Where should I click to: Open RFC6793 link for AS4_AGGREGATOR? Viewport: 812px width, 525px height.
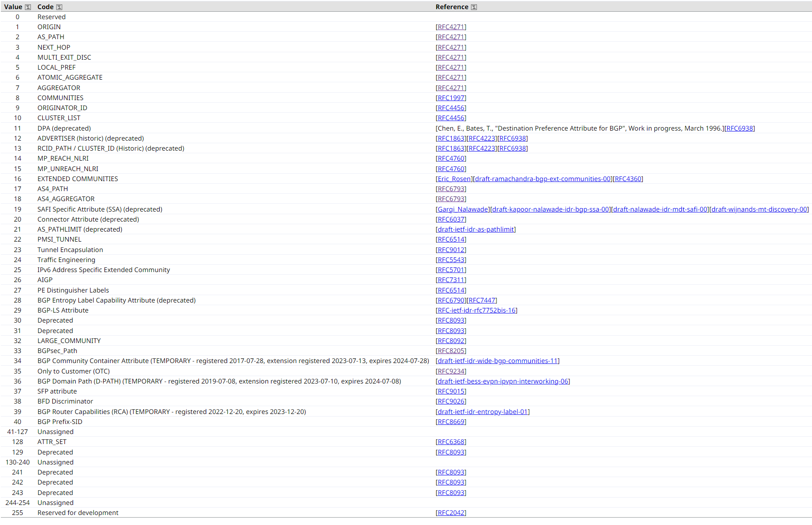[451, 199]
